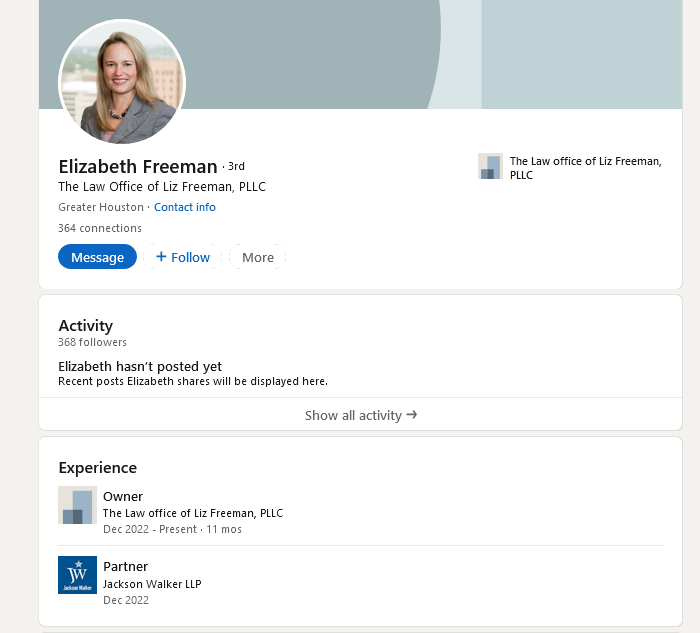View the 364 connections
Screen dimensions: 700x633
[x=100, y=228]
